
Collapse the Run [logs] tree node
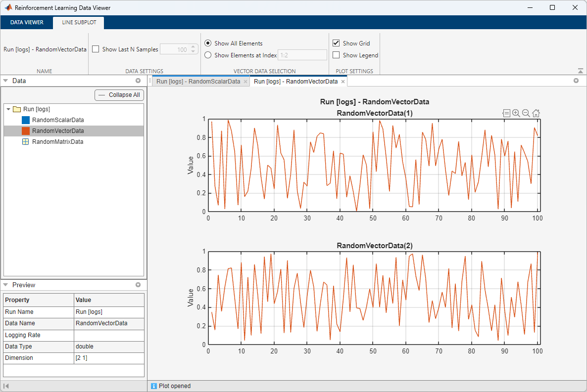click(8, 109)
